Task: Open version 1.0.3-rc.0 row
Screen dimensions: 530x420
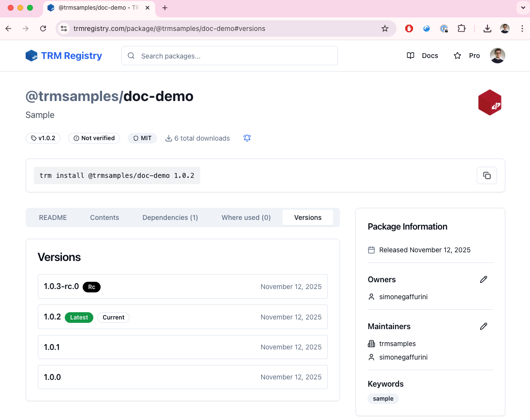Action: click(x=182, y=287)
